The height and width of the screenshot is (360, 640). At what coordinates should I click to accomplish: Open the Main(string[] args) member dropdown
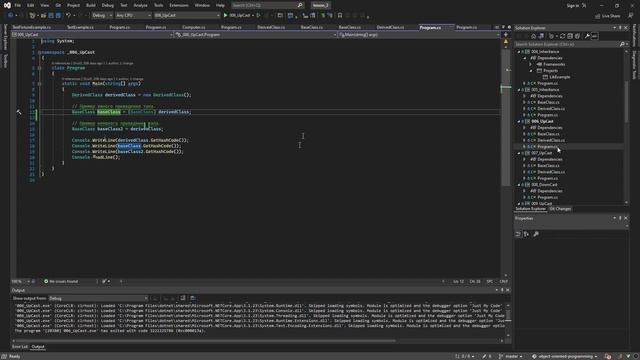(419, 35)
